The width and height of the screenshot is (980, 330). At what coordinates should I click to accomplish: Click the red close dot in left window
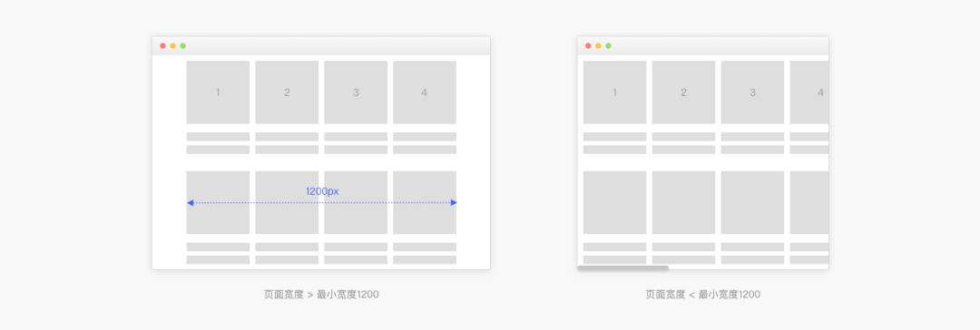(163, 45)
